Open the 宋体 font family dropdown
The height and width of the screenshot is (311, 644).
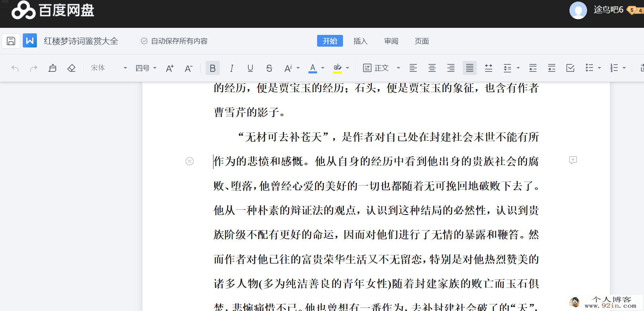point(109,68)
